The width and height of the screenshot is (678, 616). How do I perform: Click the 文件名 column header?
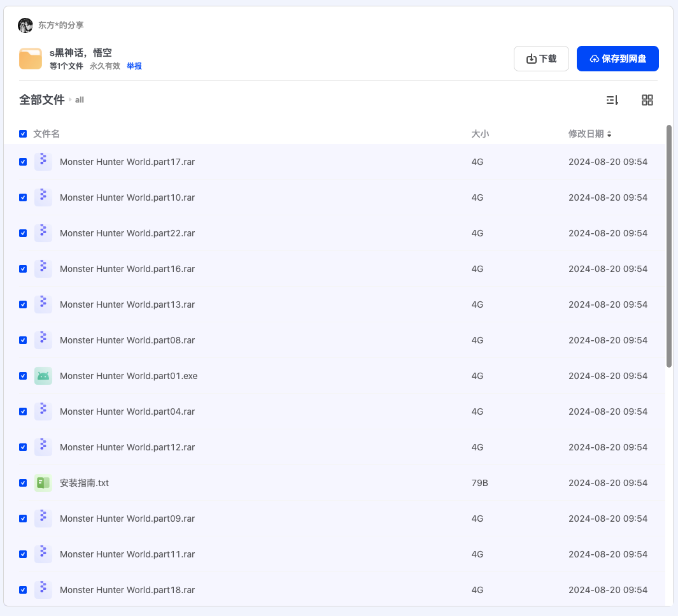pos(46,134)
